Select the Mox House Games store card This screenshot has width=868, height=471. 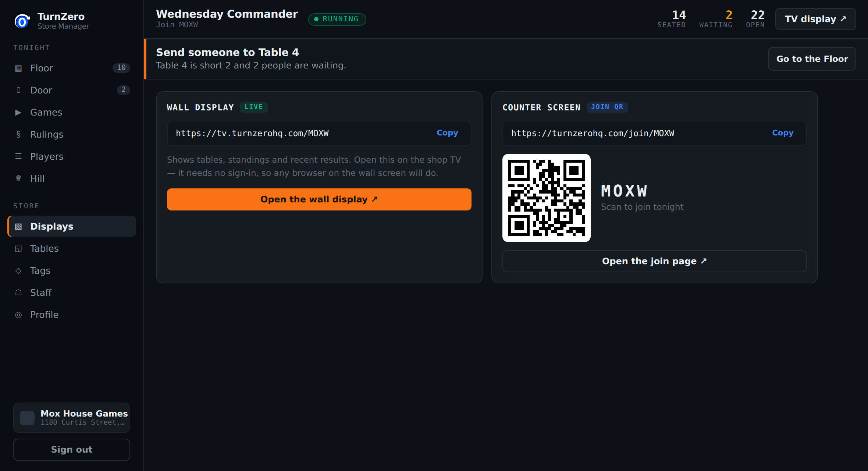tap(72, 418)
